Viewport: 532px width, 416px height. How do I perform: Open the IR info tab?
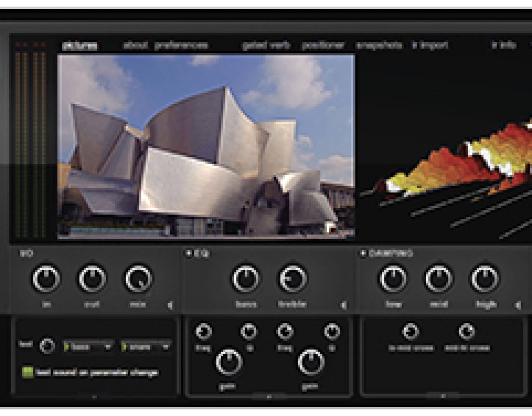click(504, 45)
